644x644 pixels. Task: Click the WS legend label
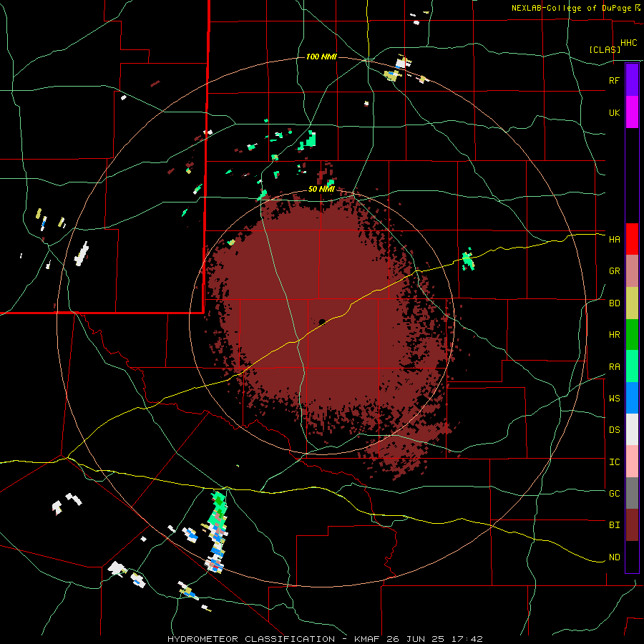pos(614,398)
